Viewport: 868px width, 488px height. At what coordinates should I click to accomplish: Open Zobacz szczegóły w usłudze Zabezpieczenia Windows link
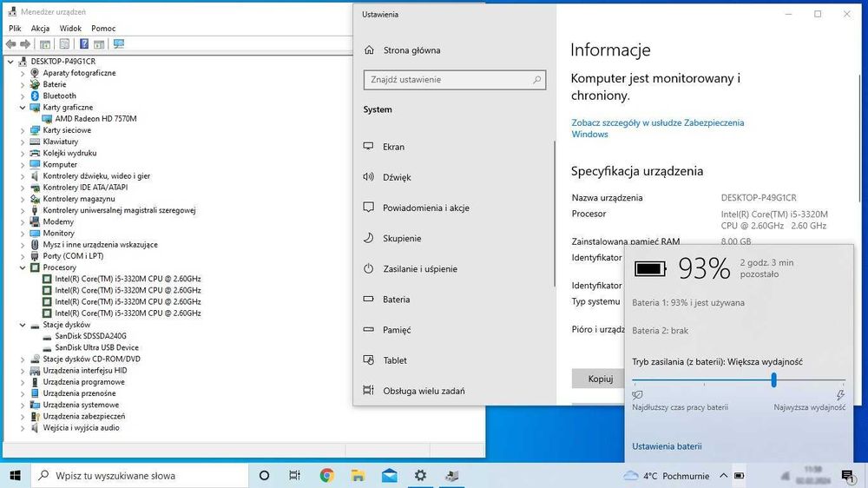[x=658, y=129]
